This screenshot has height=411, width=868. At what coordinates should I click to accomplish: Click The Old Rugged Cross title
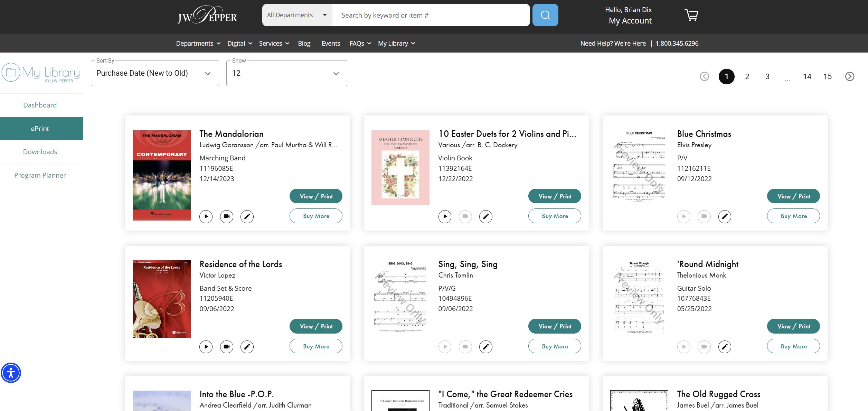click(x=719, y=394)
